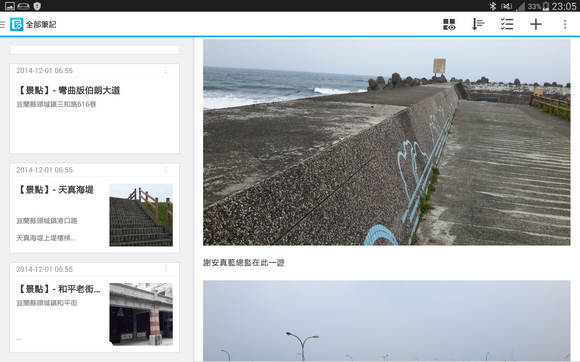Open the 【景點】- 天真海堤 note
Screen dimensions: 580x362
click(94, 208)
